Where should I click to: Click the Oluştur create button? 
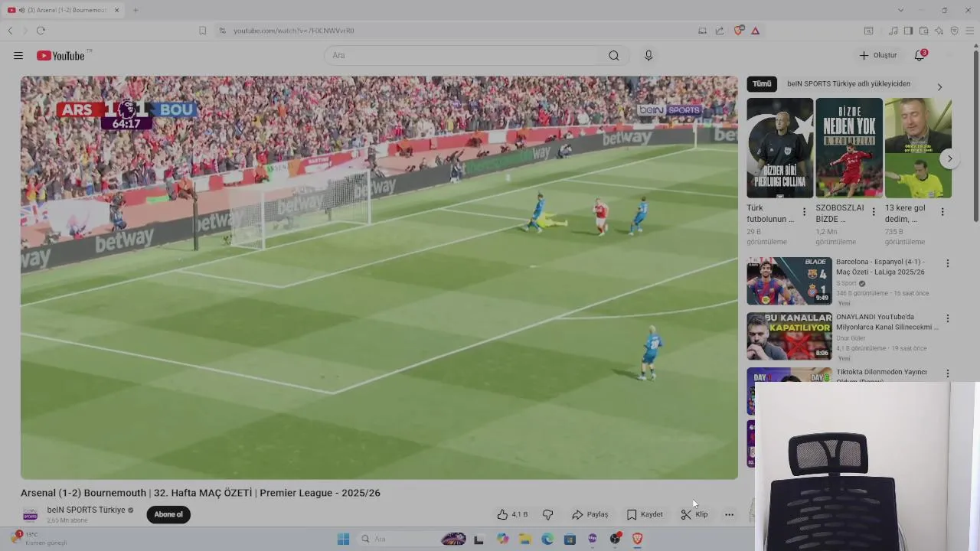(877, 56)
